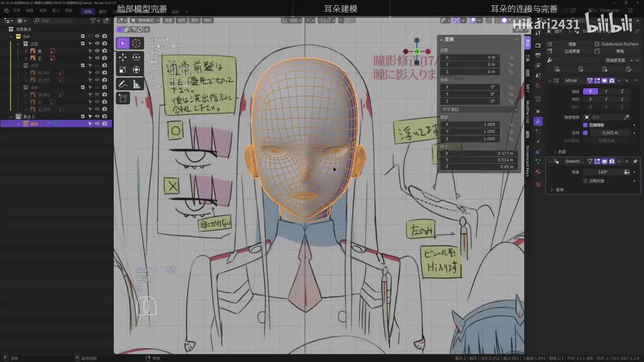Open the Material properties tab icon
This screenshot has width=644, height=362.
click(538, 171)
